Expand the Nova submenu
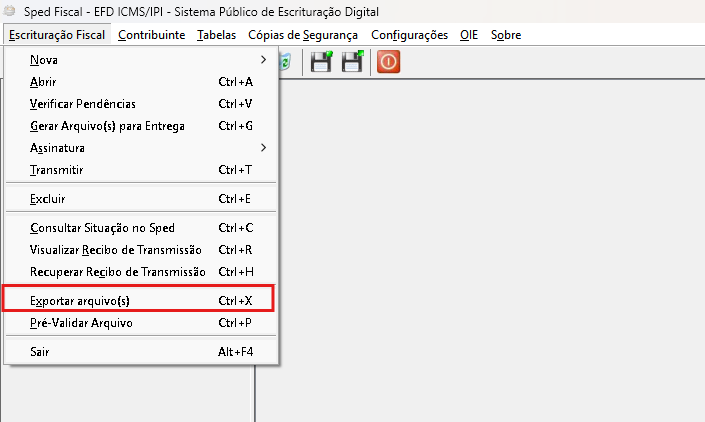Screen dimensions: 705x422 click(x=140, y=60)
